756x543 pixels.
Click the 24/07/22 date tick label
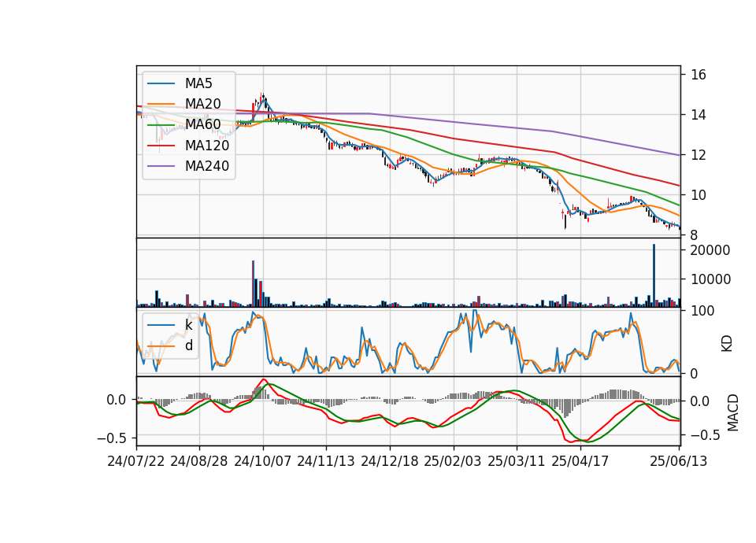pos(136,461)
